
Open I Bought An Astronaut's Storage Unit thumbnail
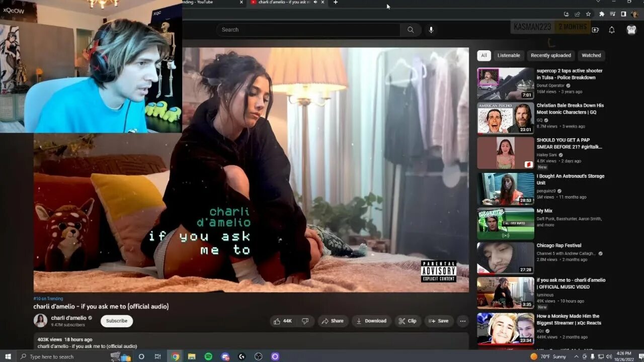point(506,189)
